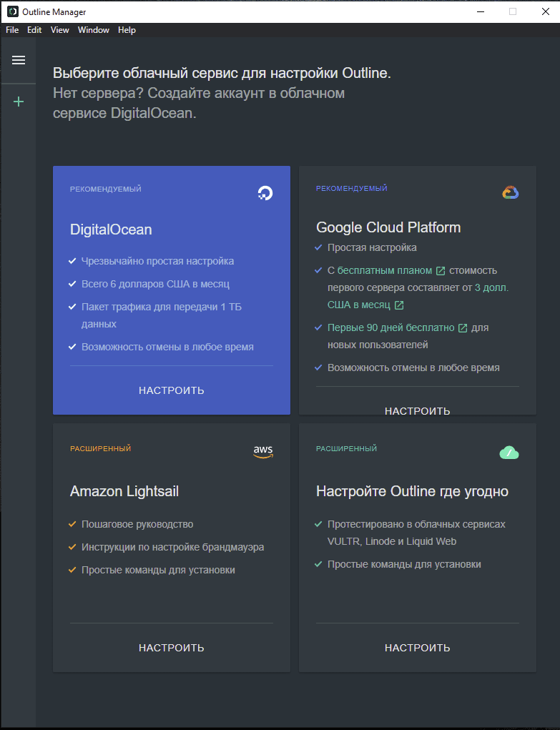Select the Google Cloud Platform title
This screenshot has height=730, width=560.
(x=388, y=227)
